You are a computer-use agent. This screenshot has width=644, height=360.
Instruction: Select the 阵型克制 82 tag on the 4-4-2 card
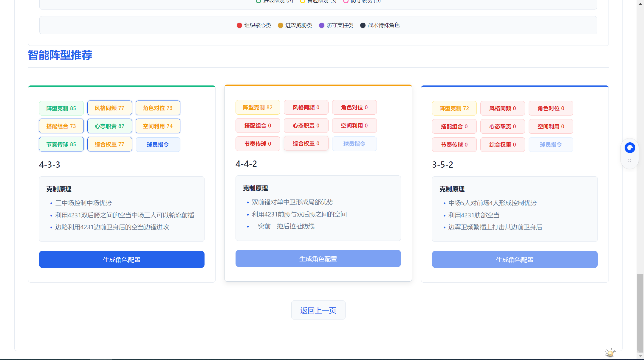[x=258, y=107]
